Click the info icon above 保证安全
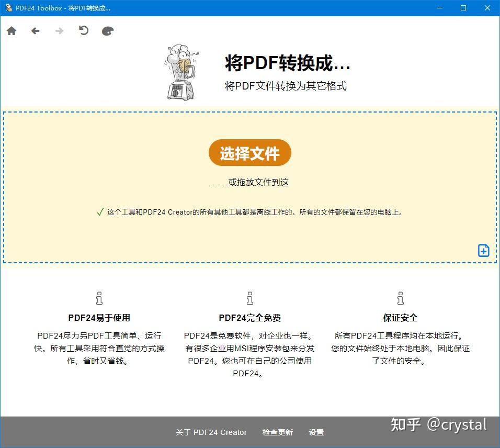Screen dimensions: 500x448 (x=400, y=297)
